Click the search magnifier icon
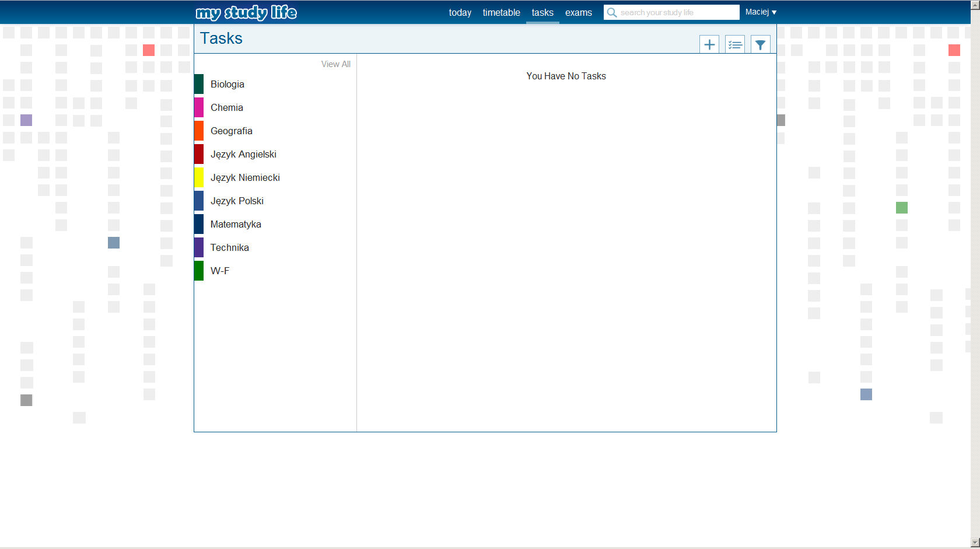Image resolution: width=980 pixels, height=549 pixels. click(612, 12)
